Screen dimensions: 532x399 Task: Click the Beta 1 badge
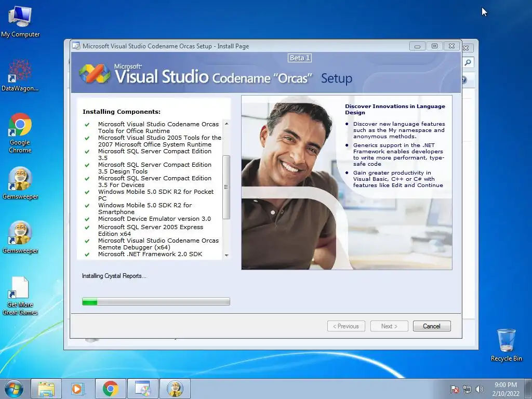(x=300, y=58)
